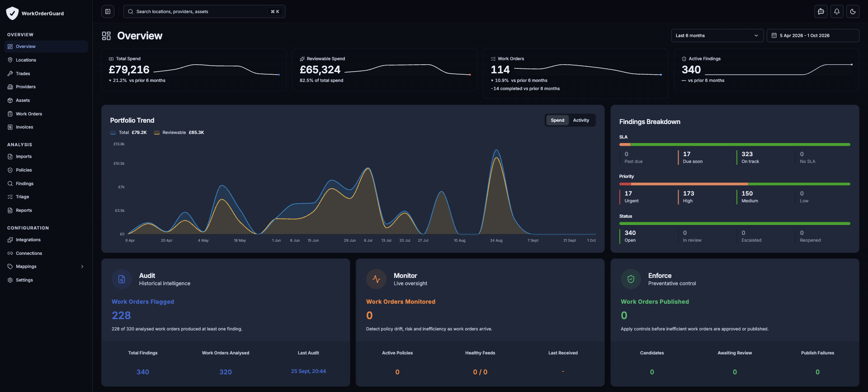Open the Reports section
Viewport: 868px width, 392px height.
46,210
